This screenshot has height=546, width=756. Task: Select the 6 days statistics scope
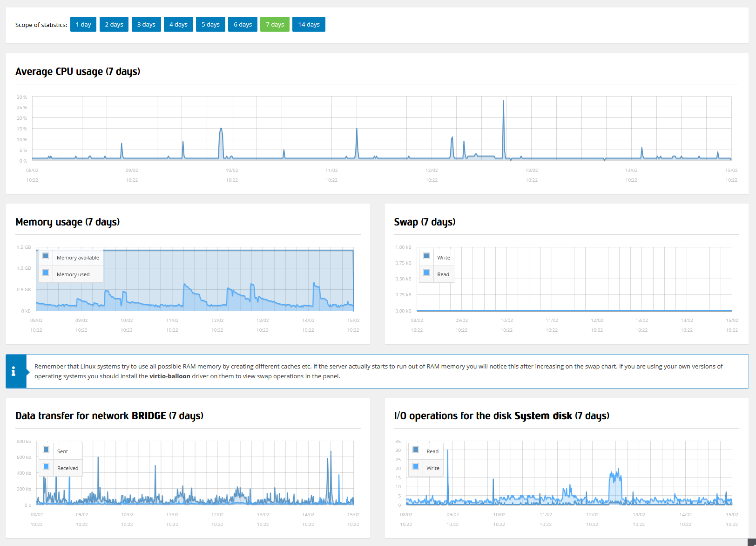(243, 24)
